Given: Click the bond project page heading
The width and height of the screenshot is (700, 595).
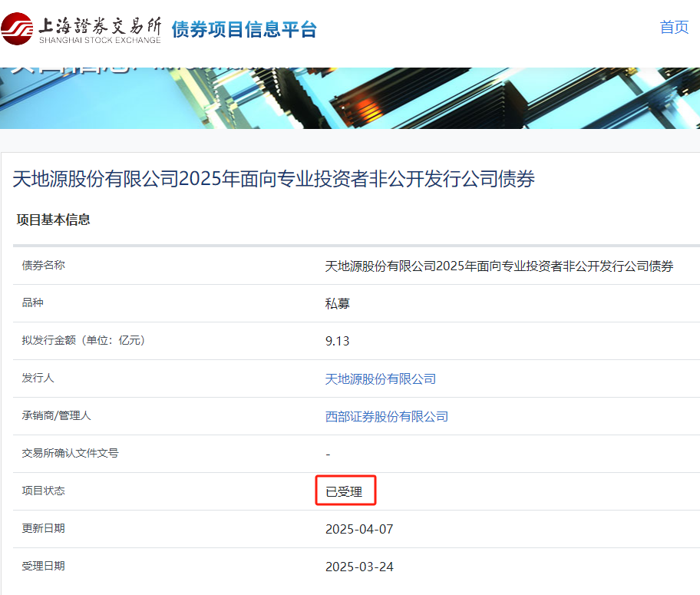Looking at the screenshot, I should coord(274,179).
